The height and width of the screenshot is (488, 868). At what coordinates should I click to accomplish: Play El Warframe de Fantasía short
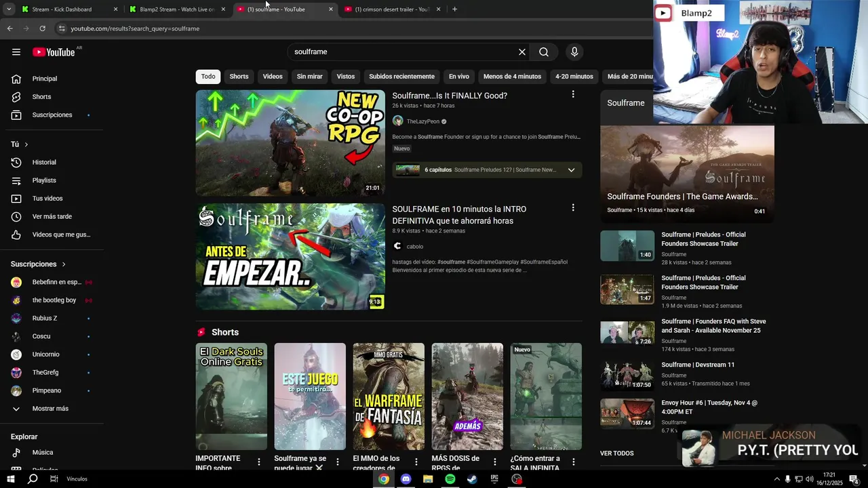(389, 396)
